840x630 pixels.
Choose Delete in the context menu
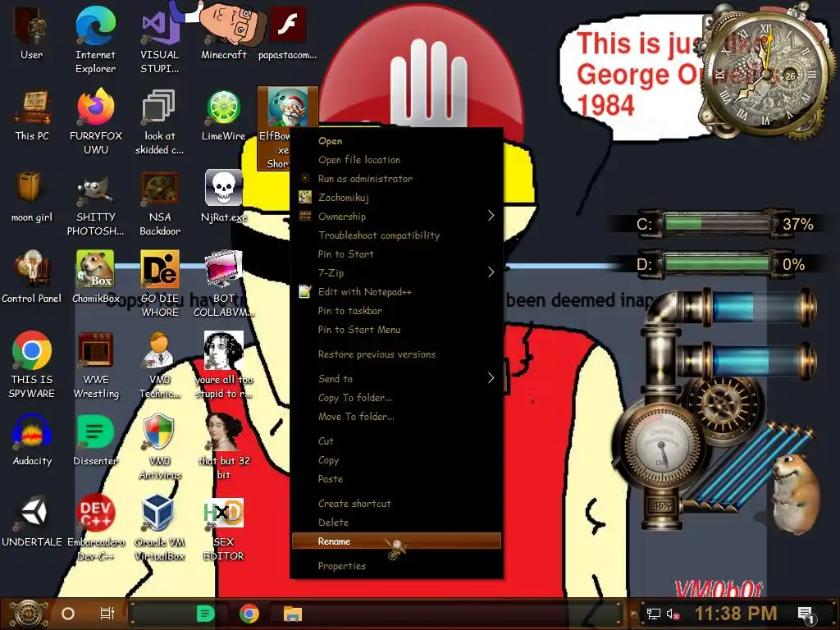pos(396,523)
